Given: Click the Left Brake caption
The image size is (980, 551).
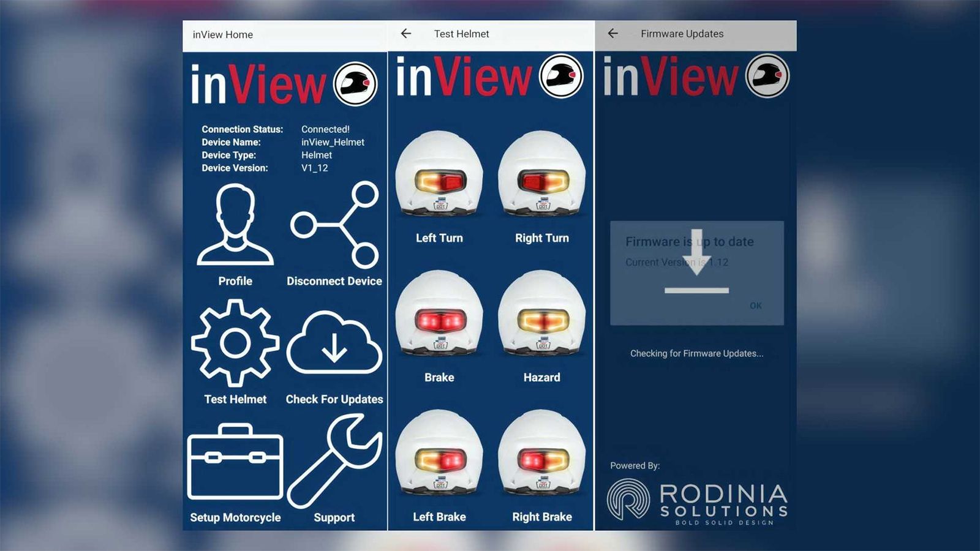Looking at the screenshot, I should [x=439, y=517].
